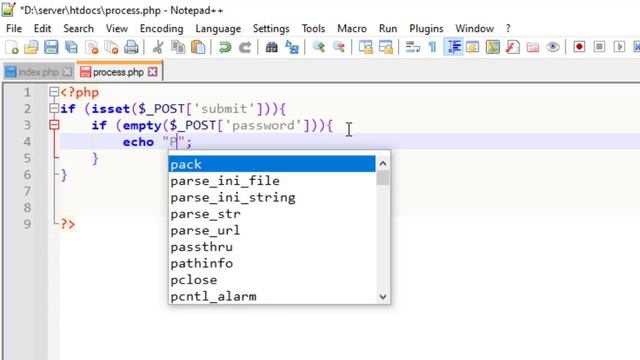Image resolution: width=640 pixels, height=360 pixels.
Task: Close the index.php tab
Action: [x=68, y=72]
